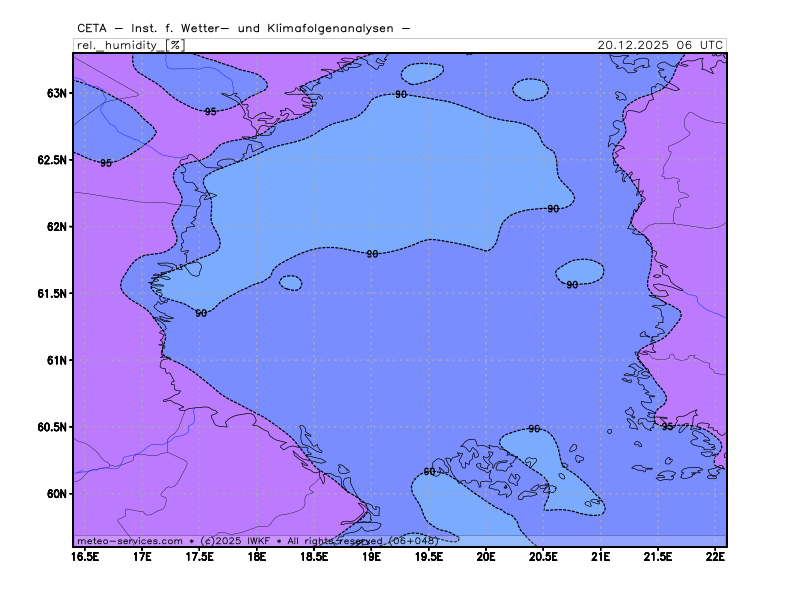Click the 22E longitude axis label
800x600 pixels.
[715, 556]
